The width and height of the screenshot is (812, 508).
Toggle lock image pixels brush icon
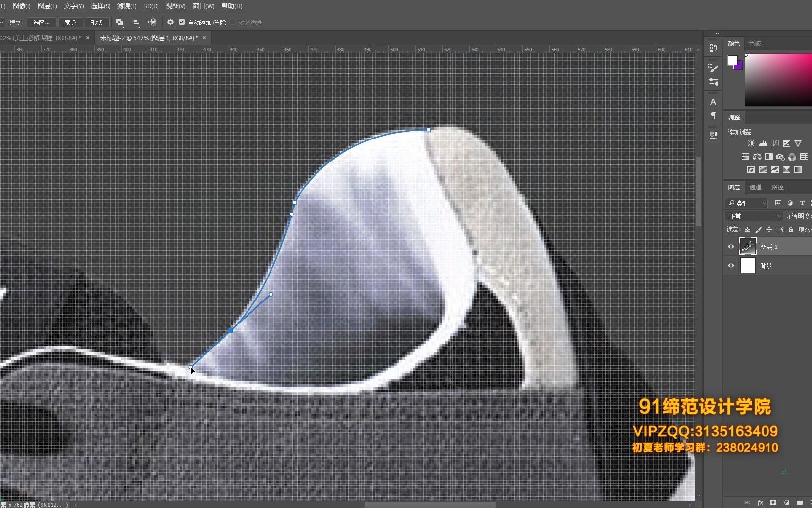(758, 230)
